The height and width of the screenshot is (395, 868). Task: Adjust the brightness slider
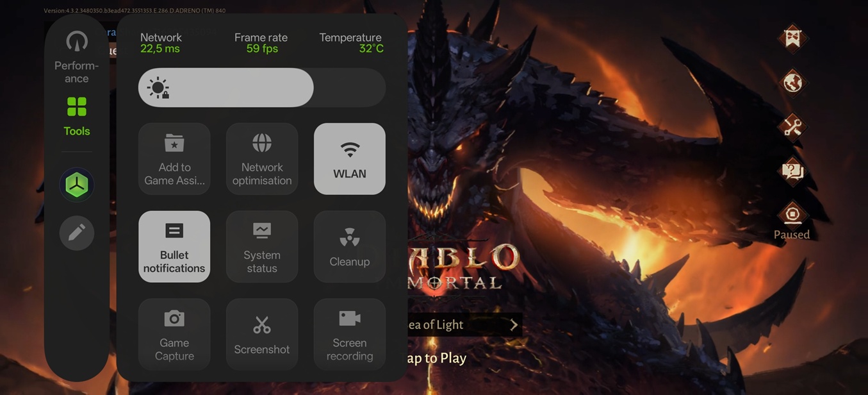coord(261,88)
